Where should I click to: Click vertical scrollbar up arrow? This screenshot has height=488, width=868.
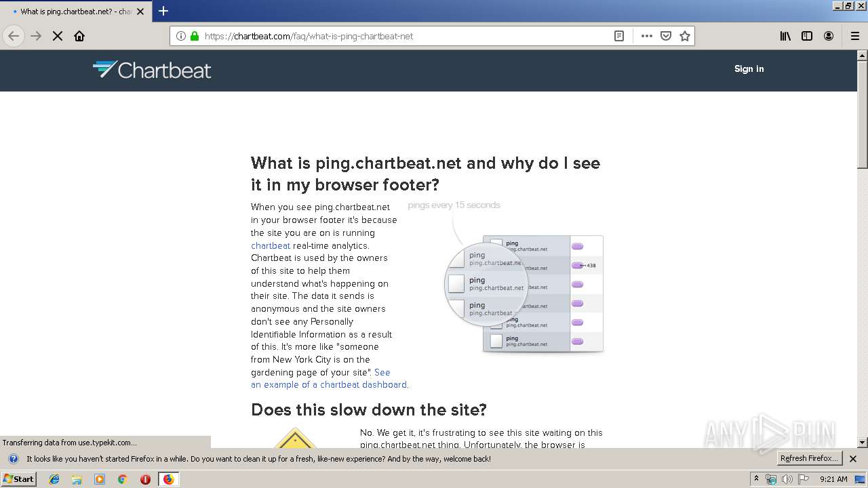pyautogui.click(x=863, y=56)
